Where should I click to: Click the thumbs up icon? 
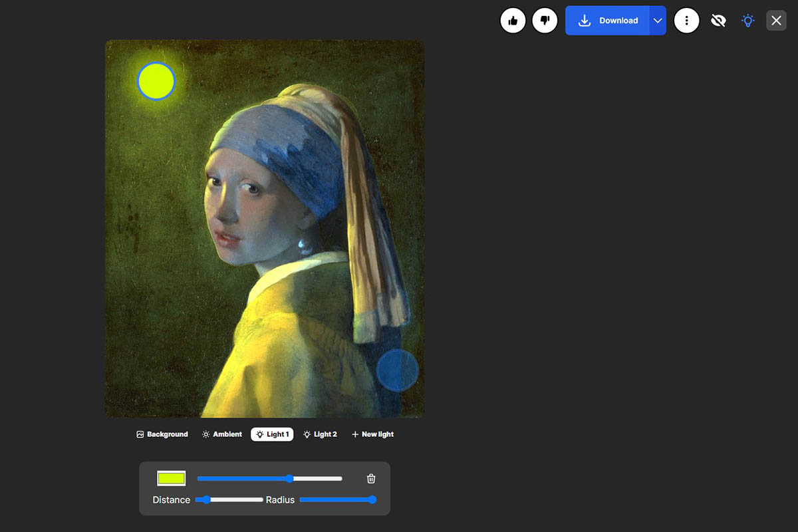pos(513,21)
